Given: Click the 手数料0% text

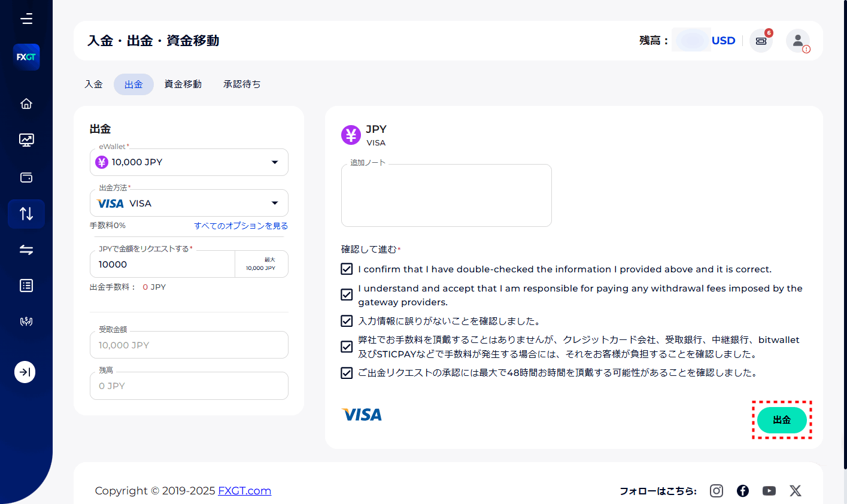Looking at the screenshot, I should pos(108,226).
